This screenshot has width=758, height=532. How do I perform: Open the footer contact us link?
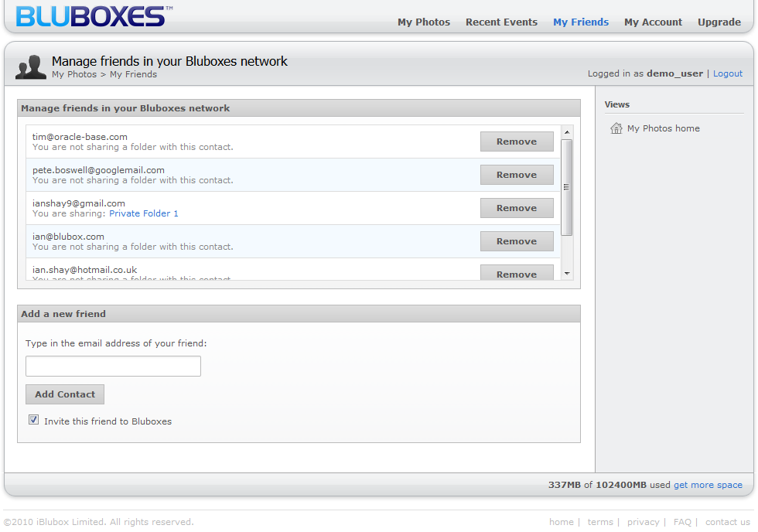point(728,522)
